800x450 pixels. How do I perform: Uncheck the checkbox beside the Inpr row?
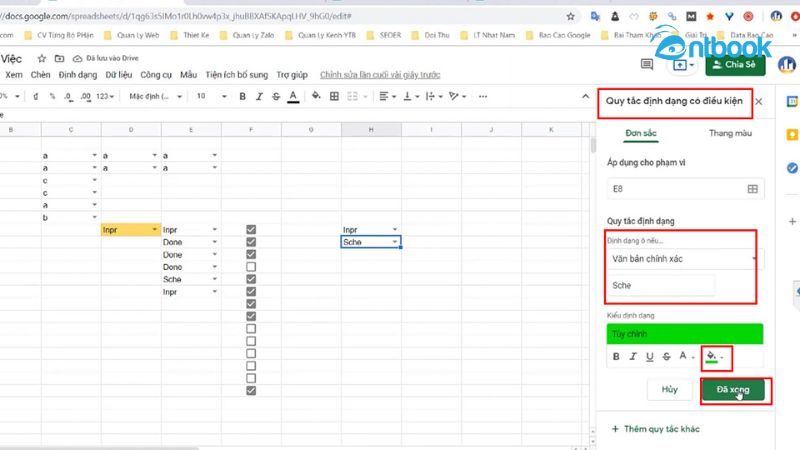(251, 230)
